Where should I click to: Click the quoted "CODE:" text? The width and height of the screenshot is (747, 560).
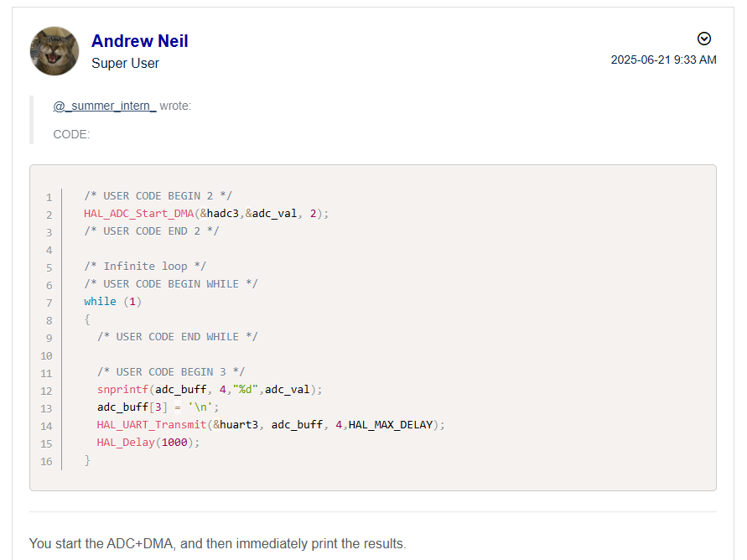pyautogui.click(x=71, y=134)
